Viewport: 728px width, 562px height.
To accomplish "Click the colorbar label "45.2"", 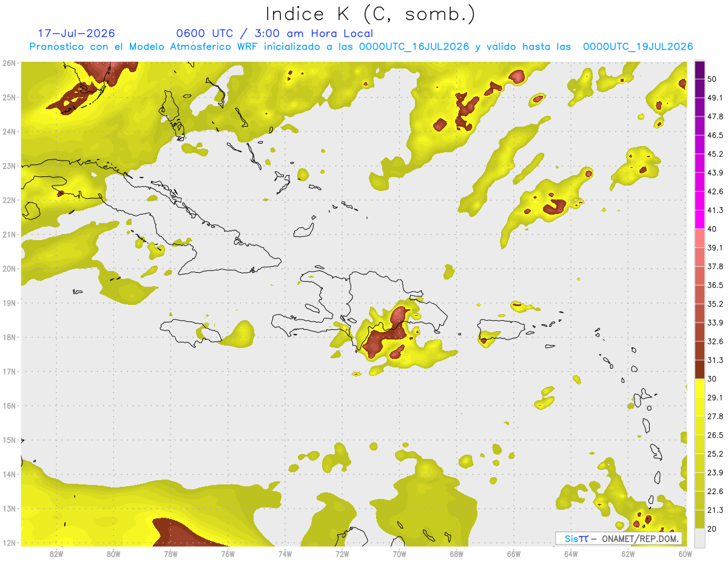I will pyautogui.click(x=715, y=153).
